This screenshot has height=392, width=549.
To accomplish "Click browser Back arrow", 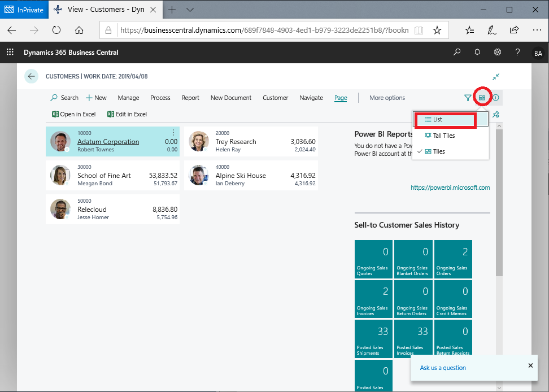I will 11,31.
